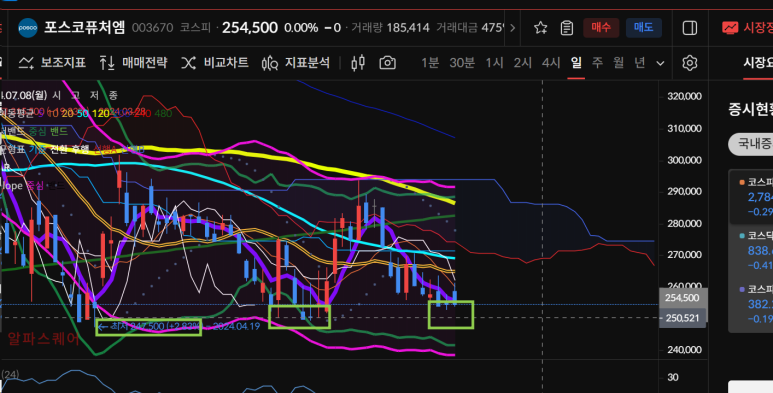Click the 보조지표 indicator icon
Viewport: 773px width, 393px height.
pos(26,63)
